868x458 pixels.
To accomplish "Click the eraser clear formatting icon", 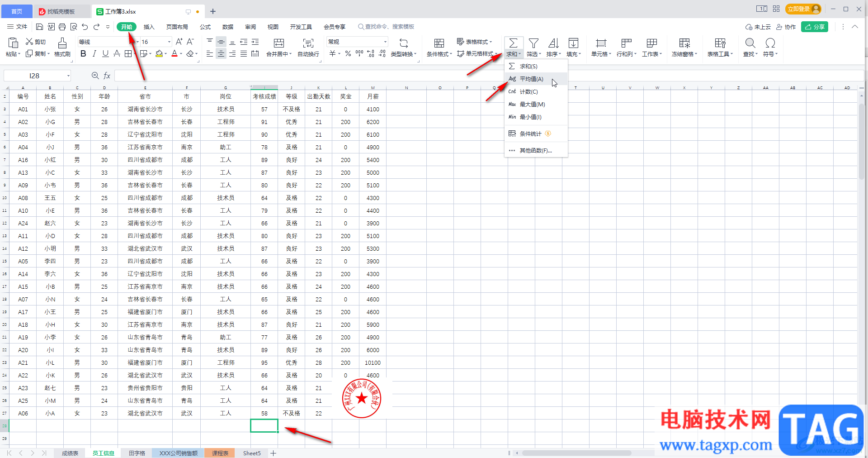I will [x=190, y=54].
